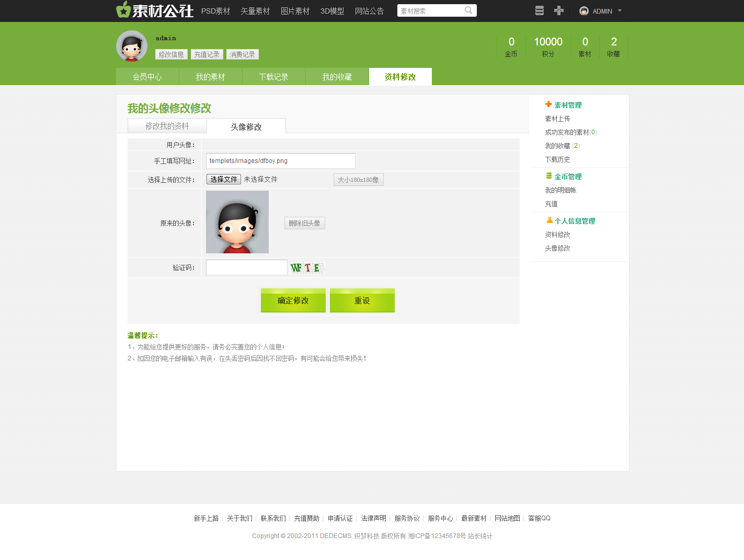
Task: Open the 素材上传 sidebar link
Action: coord(557,119)
